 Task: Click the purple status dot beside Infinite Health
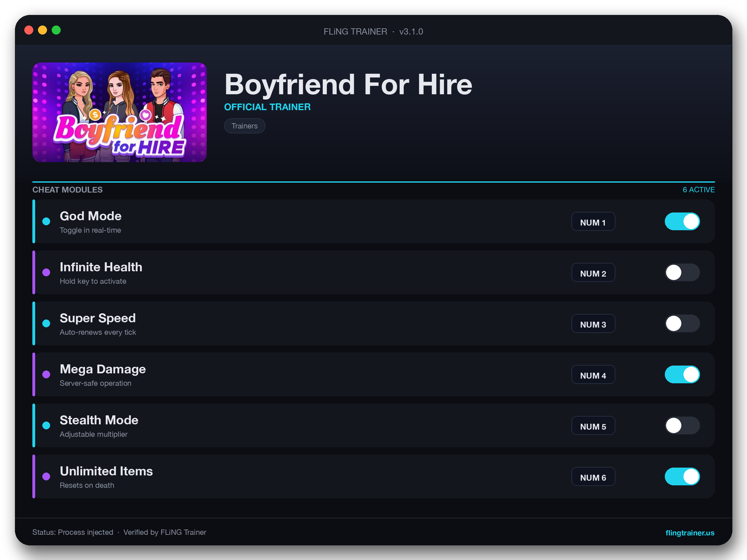click(x=46, y=273)
